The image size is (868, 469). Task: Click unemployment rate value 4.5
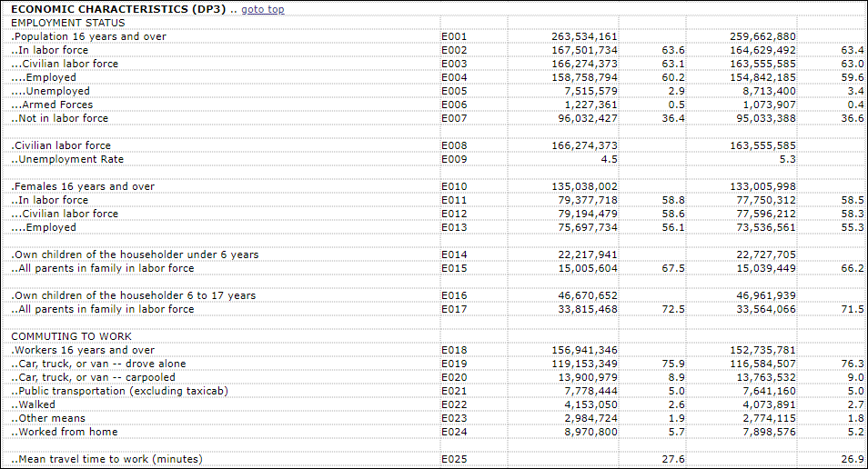(609, 159)
